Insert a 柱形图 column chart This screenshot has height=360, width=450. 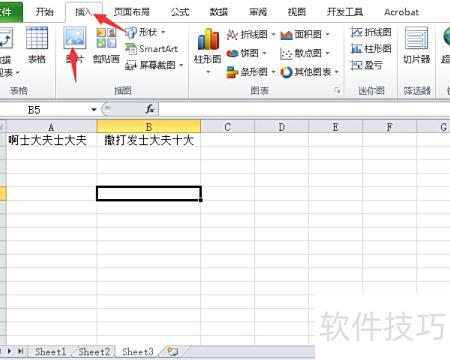208,51
